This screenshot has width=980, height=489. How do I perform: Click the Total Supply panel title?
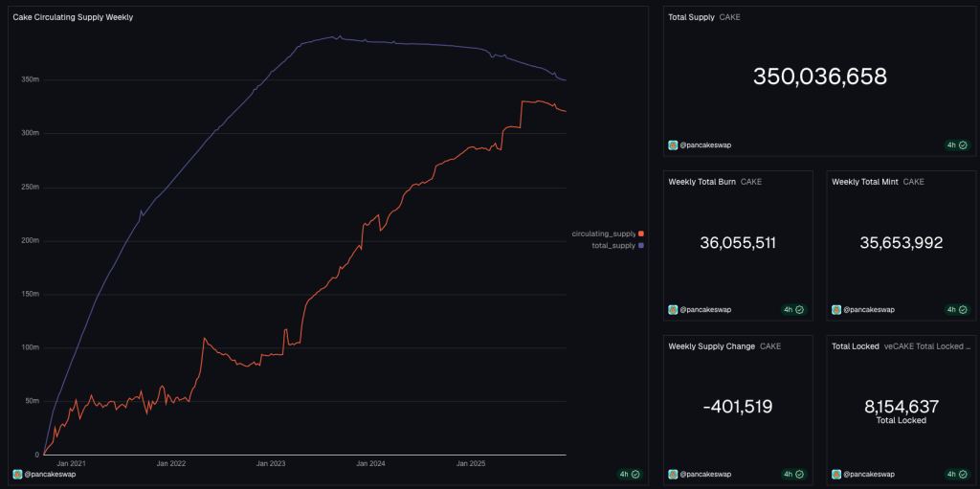pyautogui.click(x=691, y=17)
